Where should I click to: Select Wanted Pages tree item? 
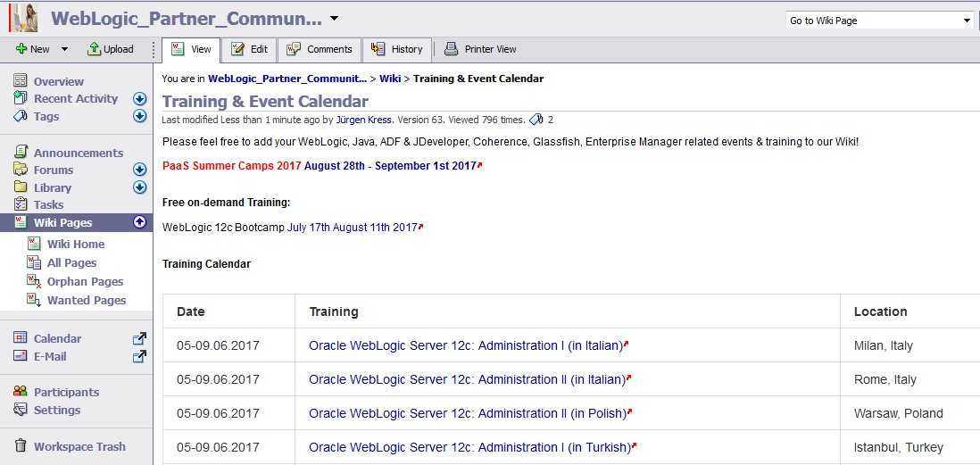(87, 301)
